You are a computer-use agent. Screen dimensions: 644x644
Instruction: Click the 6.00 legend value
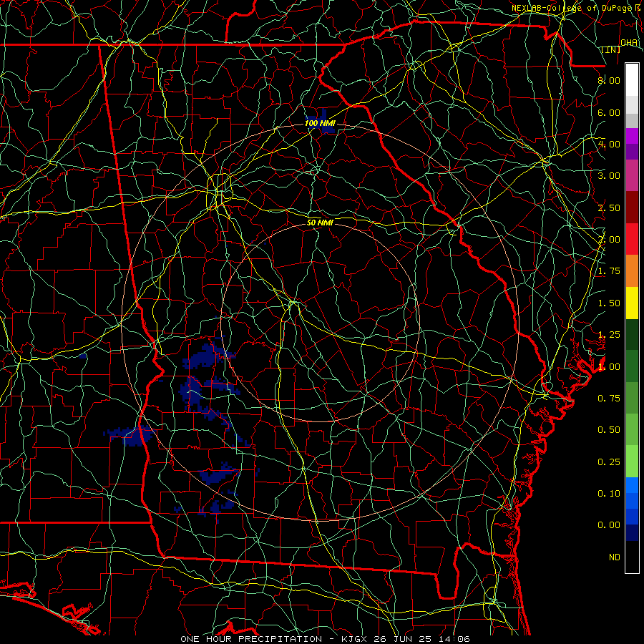609,112
